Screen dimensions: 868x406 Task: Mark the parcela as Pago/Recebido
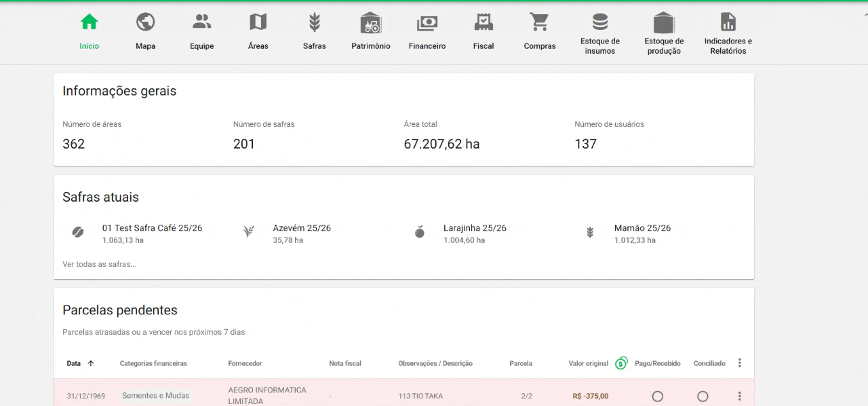click(x=657, y=396)
